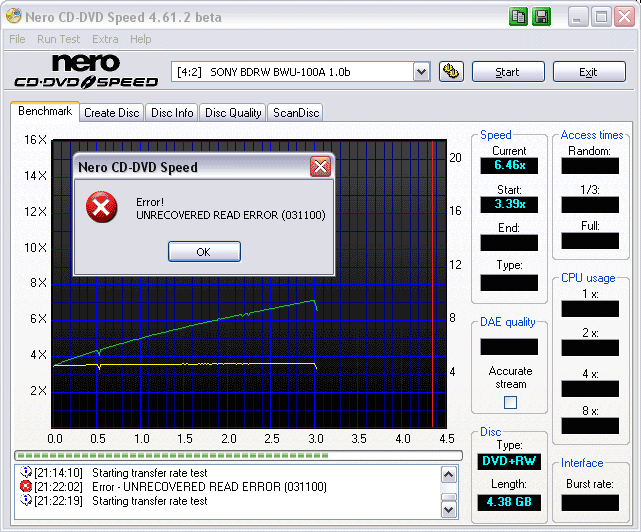
Task: Click log scrollbar up arrow
Action: point(449,475)
